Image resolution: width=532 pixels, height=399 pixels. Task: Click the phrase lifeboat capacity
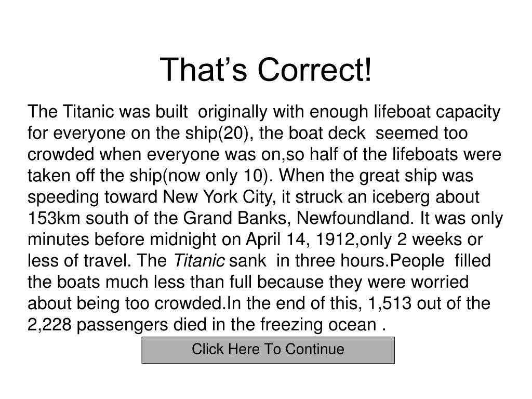click(x=437, y=112)
